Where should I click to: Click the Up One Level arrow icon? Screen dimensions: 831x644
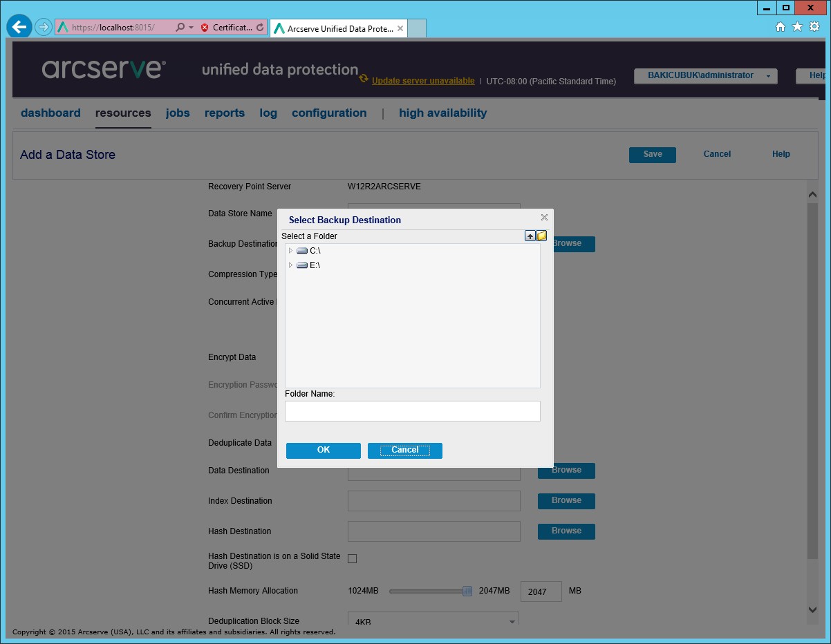tap(530, 236)
